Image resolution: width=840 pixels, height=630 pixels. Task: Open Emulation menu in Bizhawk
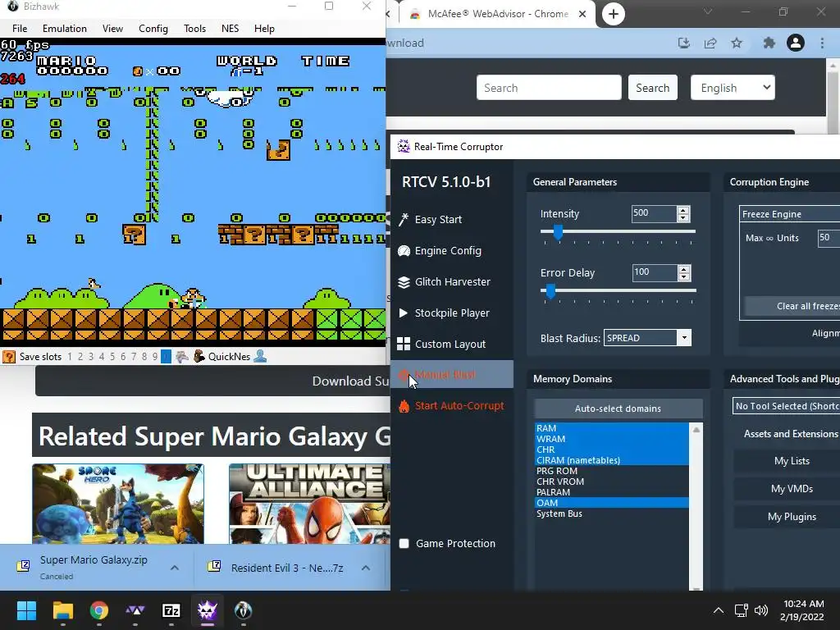(x=65, y=29)
